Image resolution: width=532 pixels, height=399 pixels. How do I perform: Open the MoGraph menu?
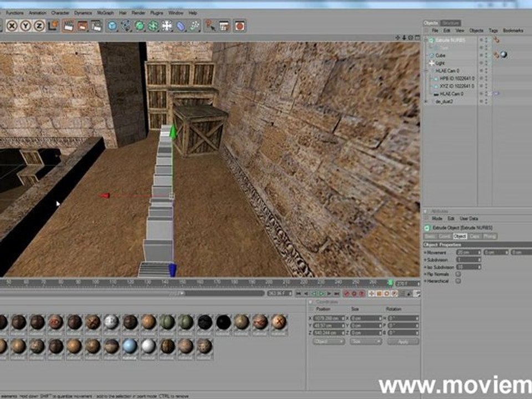(x=105, y=13)
